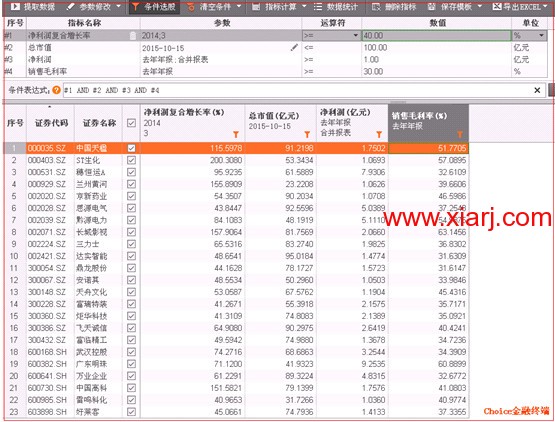Expand the 保存模板 dropdown arrow

tap(480, 6)
